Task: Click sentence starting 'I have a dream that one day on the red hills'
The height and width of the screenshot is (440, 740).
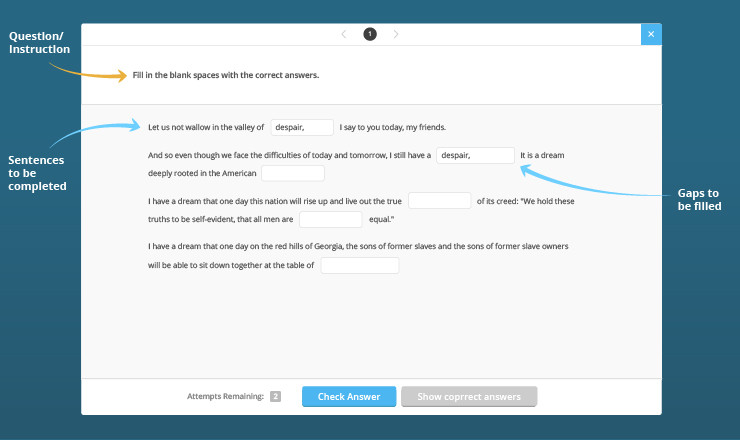Action: (x=358, y=255)
